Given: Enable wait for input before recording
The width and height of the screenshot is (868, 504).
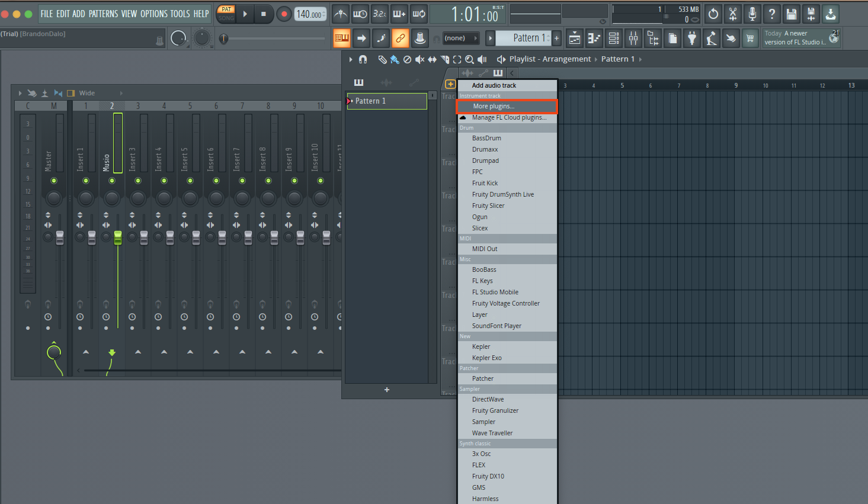Looking at the screenshot, I should tap(360, 14).
